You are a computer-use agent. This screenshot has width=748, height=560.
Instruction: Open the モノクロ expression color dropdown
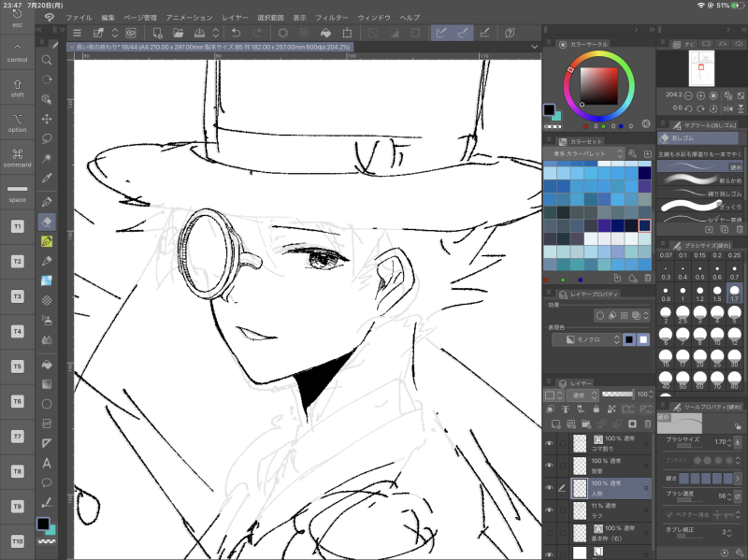coord(586,339)
